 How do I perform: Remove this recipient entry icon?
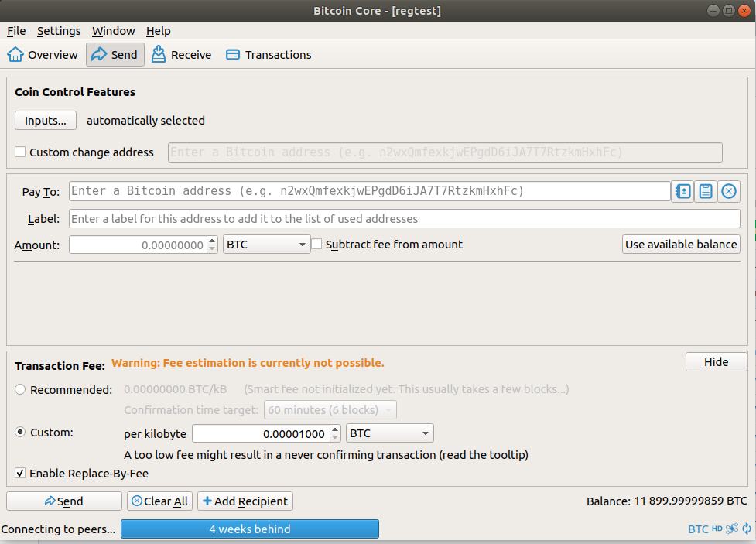729,191
